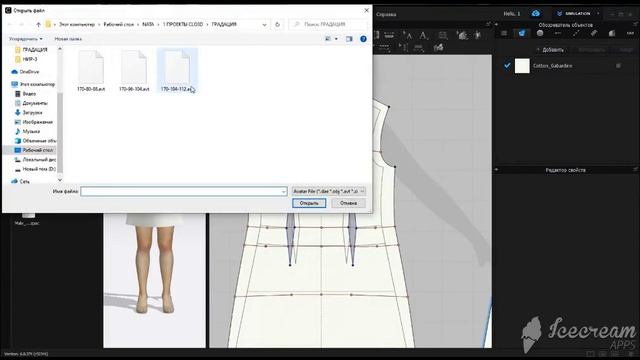Click 1 ПРОЕКТЫ CLO3D in address path

[183, 24]
